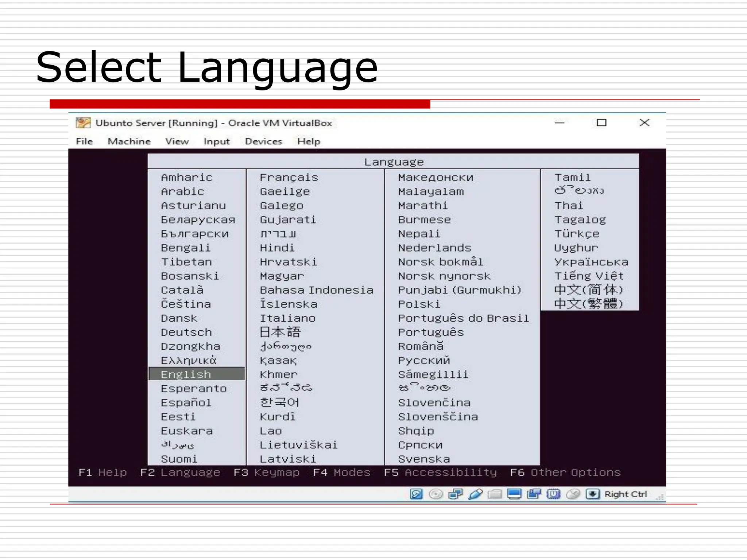Select Thai language

point(569,206)
